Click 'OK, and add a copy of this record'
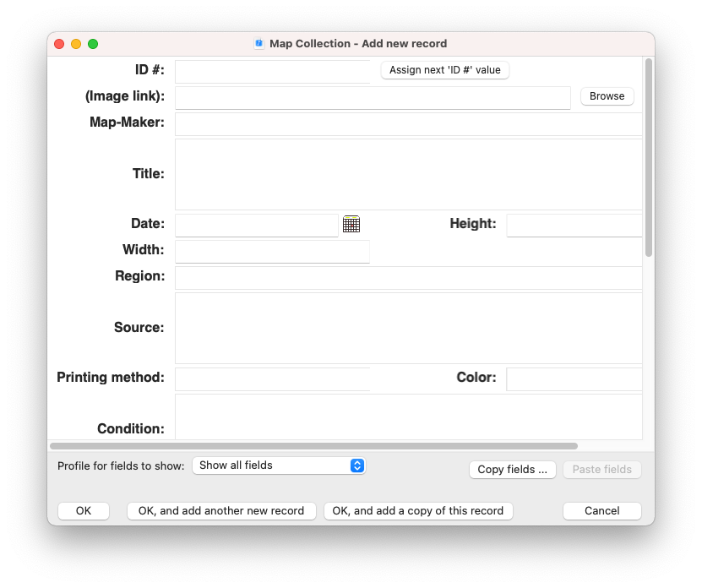 coord(417,510)
